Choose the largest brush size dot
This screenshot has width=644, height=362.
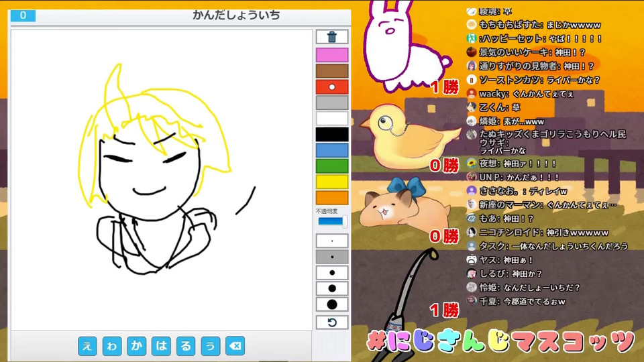pos(332,304)
